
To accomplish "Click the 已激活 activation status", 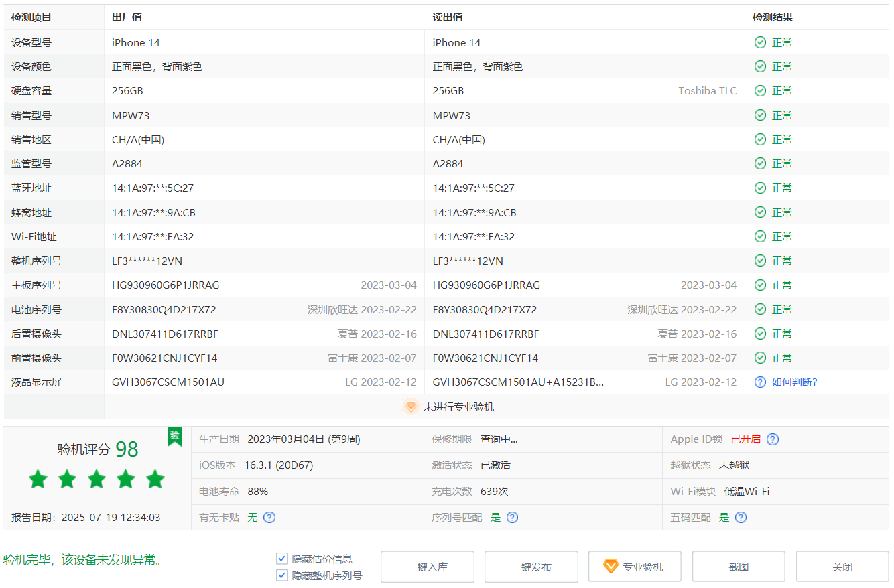I will tap(495, 465).
